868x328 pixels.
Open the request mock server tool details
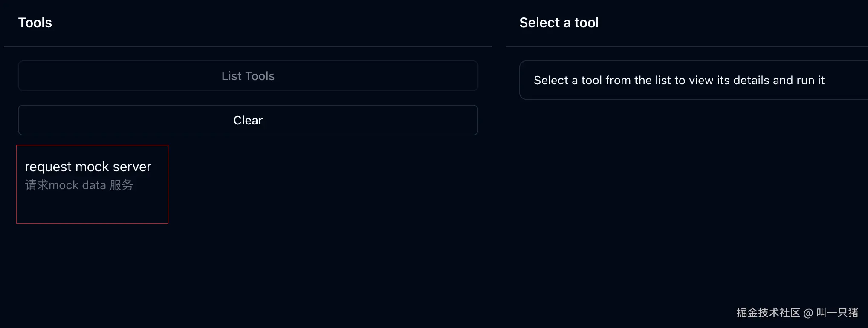point(92,184)
